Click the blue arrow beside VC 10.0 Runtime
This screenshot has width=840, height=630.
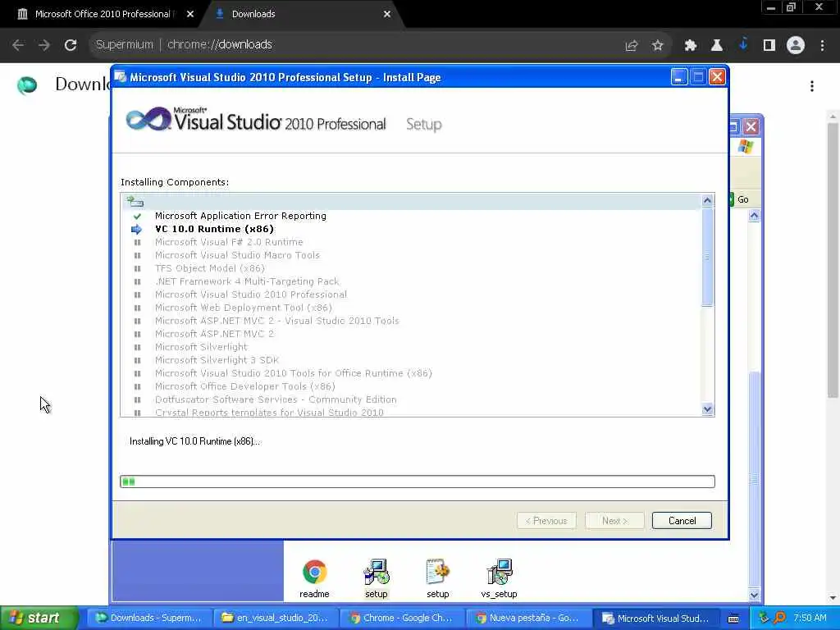coord(137,230)
